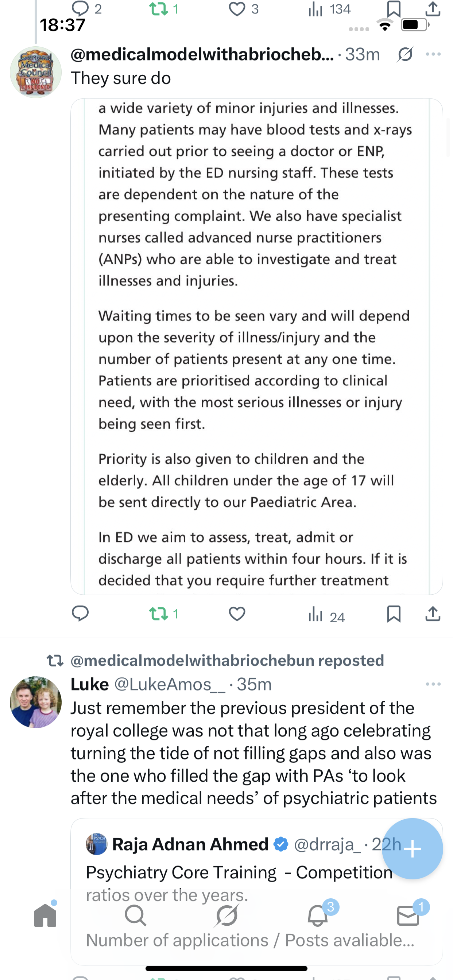The height and width of the screenshot is (980, 453).
Task: Open the General Medical Council avatar
Action: [36, 72]
